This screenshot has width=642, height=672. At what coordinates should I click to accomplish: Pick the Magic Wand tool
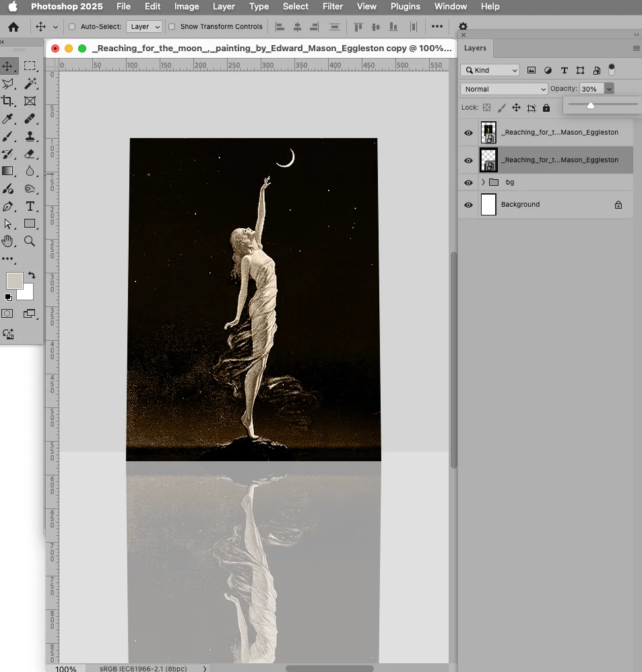pos(30,83)
